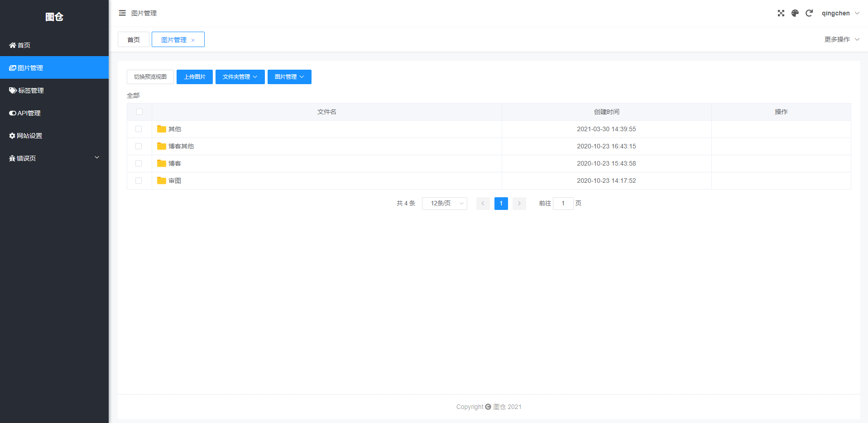Click the 图片管理 breadcrumb title in the header
Image resolution: width=868 pixels, height=423 pixels.
(x=144, y=13)
